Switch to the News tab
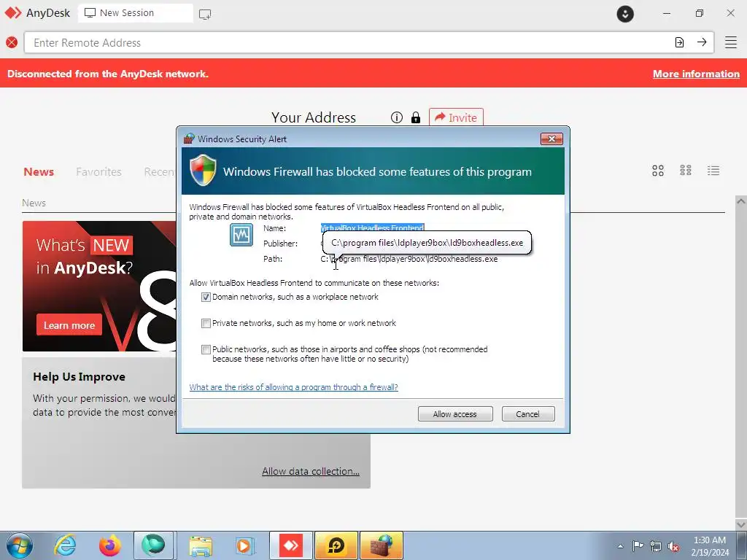 tap(39, 172)
